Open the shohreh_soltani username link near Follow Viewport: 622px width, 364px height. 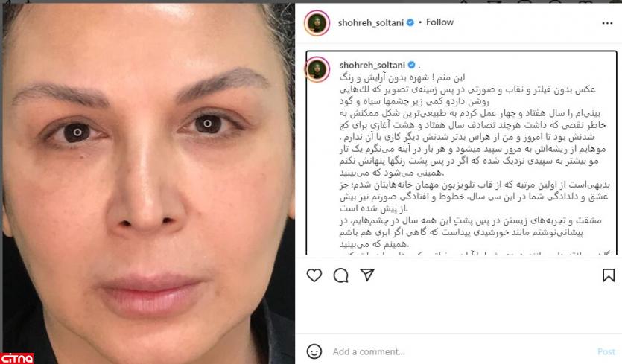[371, 23]
